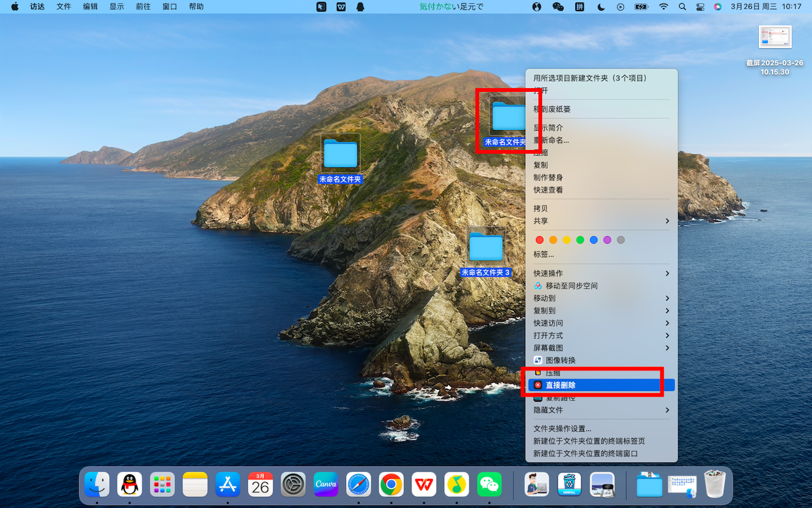
Task: Apply the orange tag color
Action: 553,240
